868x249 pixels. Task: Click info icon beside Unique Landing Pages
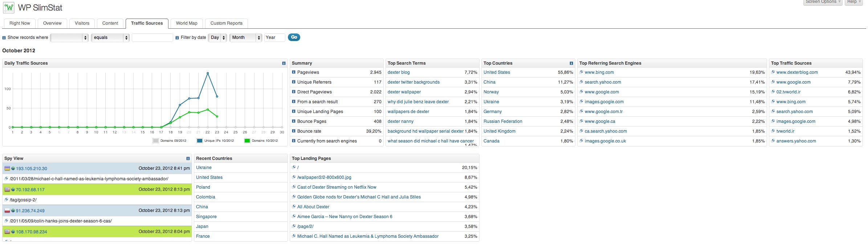click(294, 111)
